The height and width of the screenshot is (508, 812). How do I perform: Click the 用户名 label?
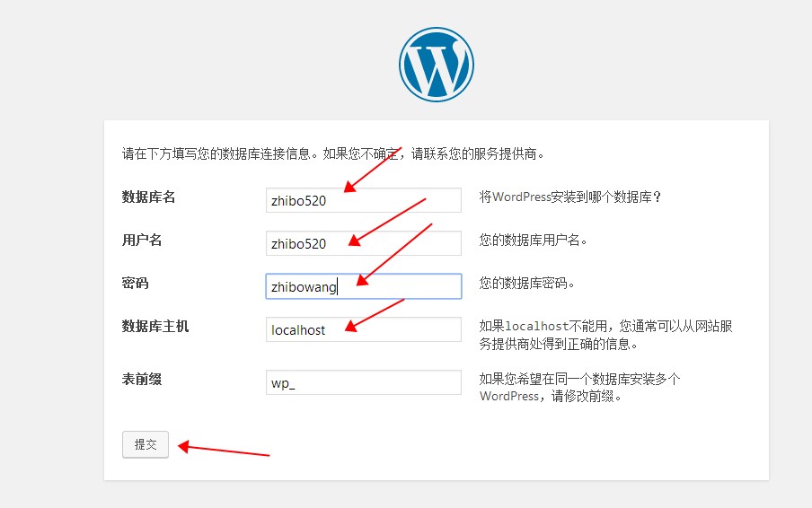[142, 240]
